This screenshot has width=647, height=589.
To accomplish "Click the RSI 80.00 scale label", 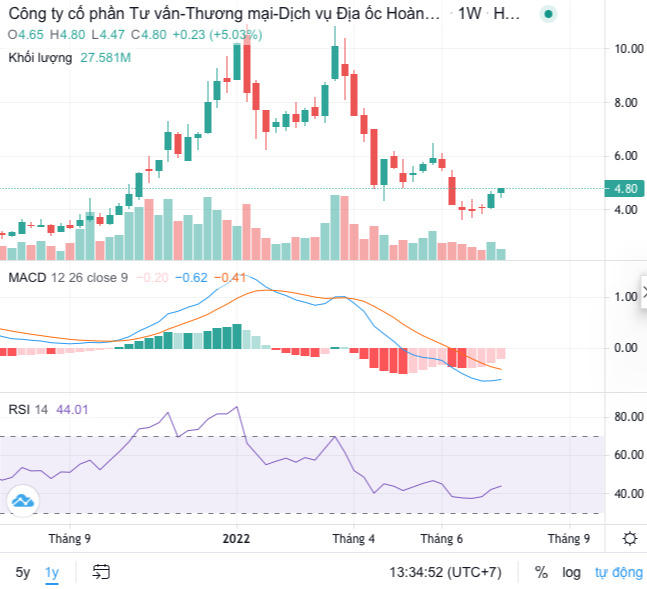I will pyautogui.click(x=626, y=417).
